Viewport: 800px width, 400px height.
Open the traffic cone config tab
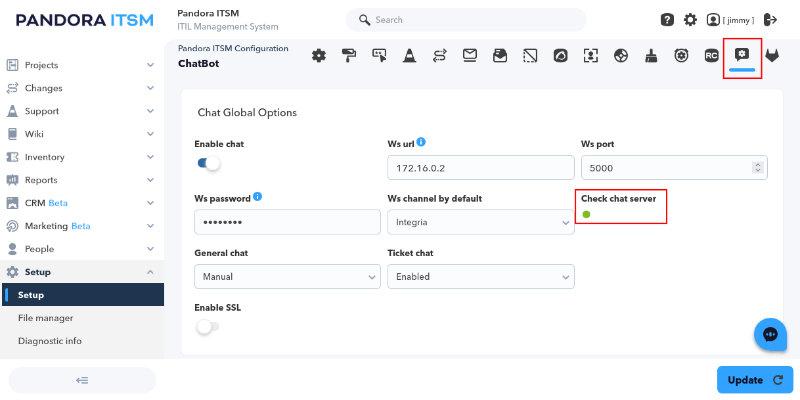pos(409,56)
